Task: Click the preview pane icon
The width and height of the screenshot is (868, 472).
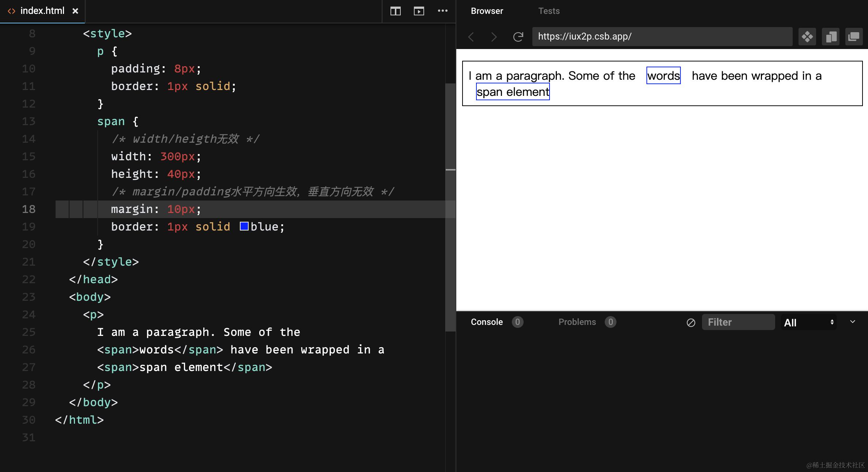Action: click(x=419, y=11)
